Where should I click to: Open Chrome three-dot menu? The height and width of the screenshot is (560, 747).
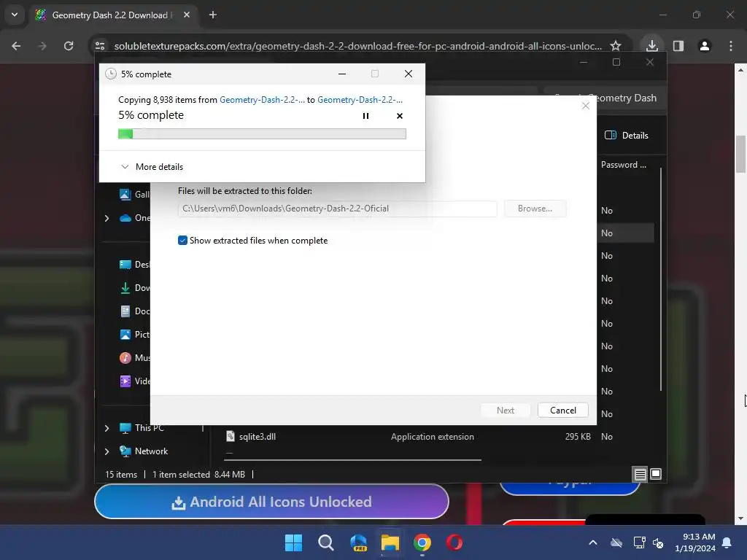(731, 46)
